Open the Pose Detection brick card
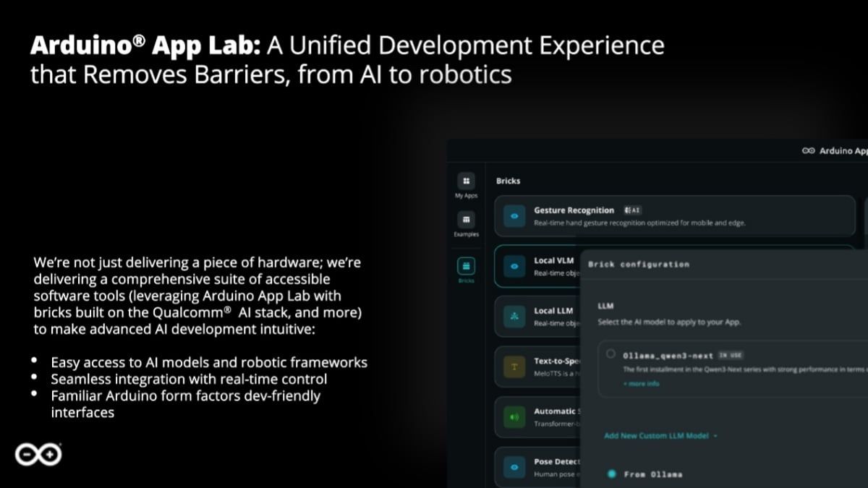 tap(537, 467)
